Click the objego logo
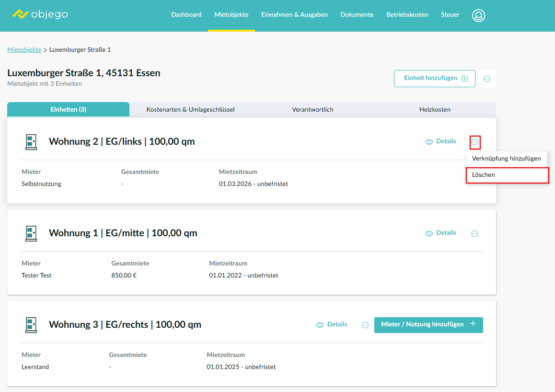 pyautogui.click(x=40, y=14)
